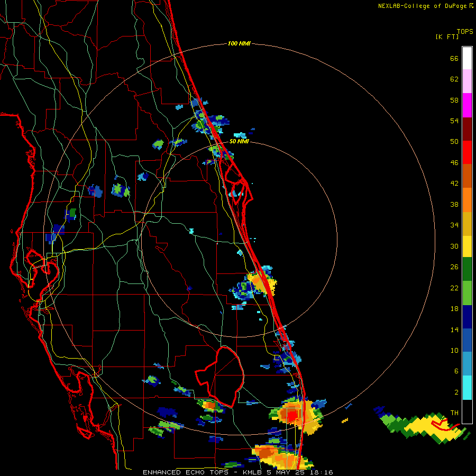Click the 38 scale label
The image size is (476, 476).
[454, 204]
